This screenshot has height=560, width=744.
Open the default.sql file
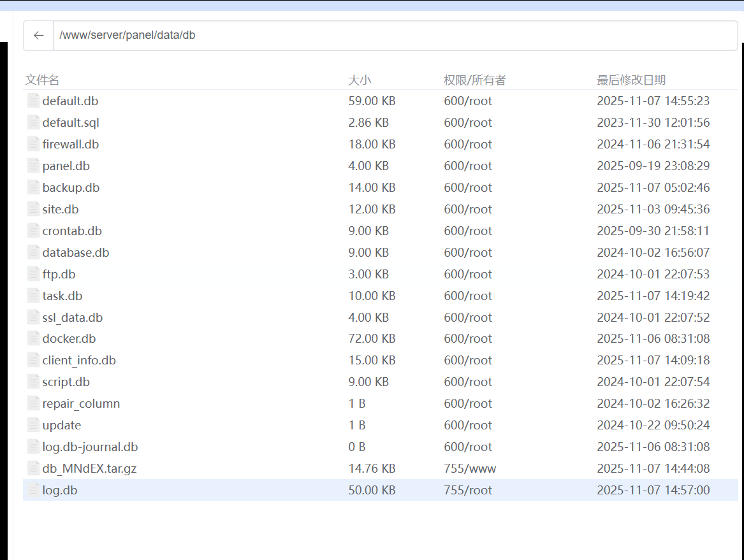[71, 122]
